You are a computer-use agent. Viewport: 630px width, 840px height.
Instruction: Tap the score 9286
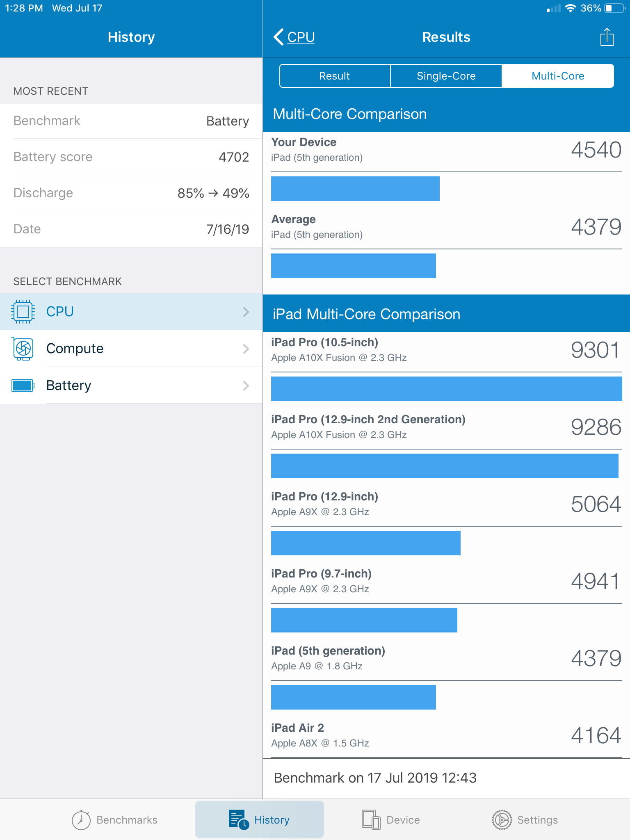click(596, 427)
